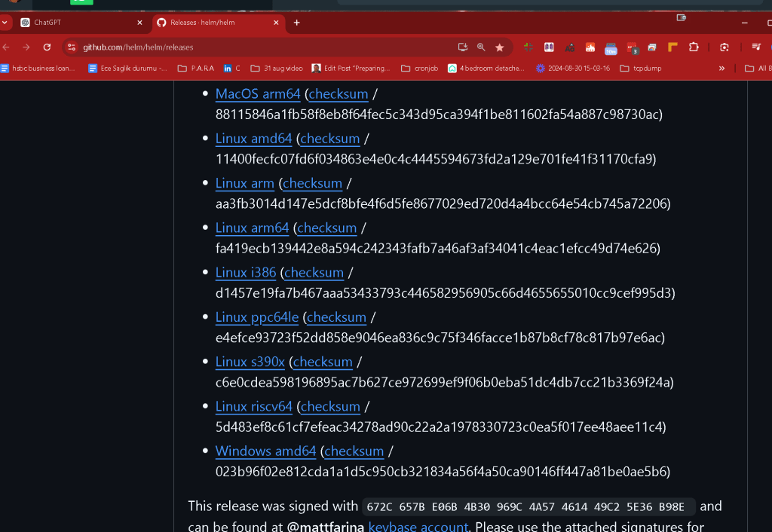772x532 pixels.
Task: Click the green and grey arrows extension icon
Action: click(528, 47)
